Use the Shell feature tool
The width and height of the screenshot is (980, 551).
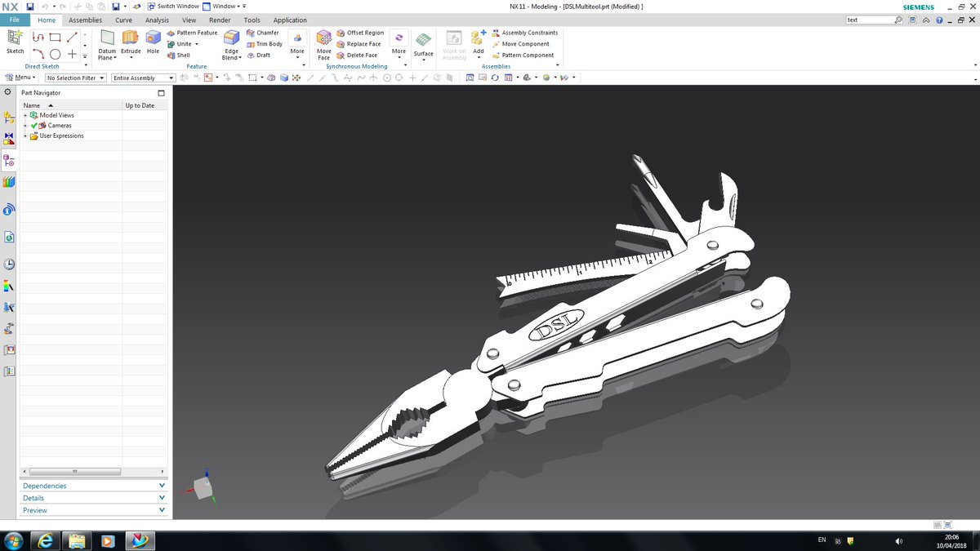(179, 56)
